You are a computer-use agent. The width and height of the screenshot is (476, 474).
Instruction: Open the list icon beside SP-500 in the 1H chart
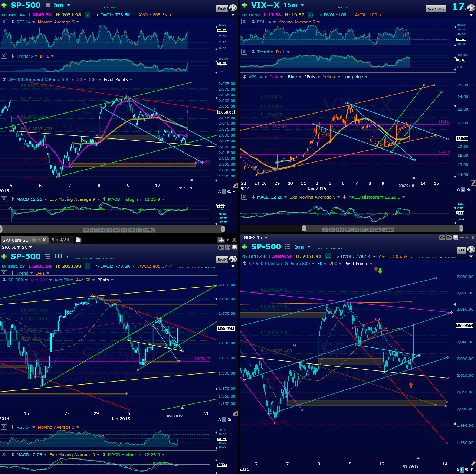click(x=47, y=256)
